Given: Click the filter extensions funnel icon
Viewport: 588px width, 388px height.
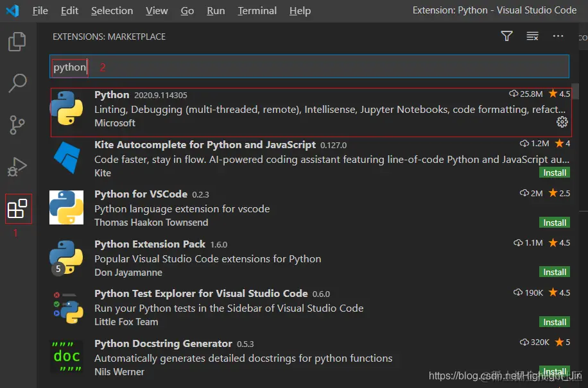Looking at the screenshot, I should [506, 36].
